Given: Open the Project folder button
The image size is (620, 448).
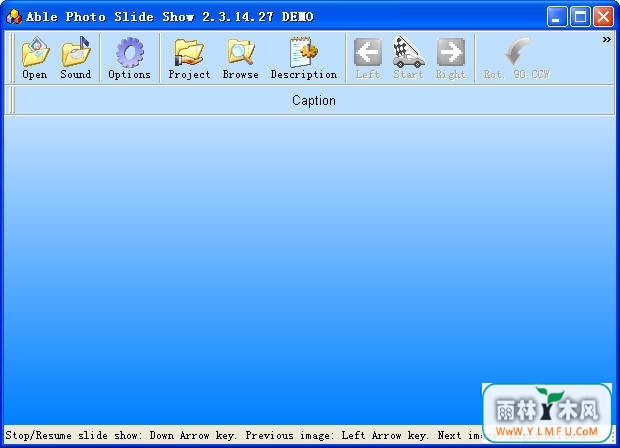Looking at the screenshot, I should (x=189, y=58).
